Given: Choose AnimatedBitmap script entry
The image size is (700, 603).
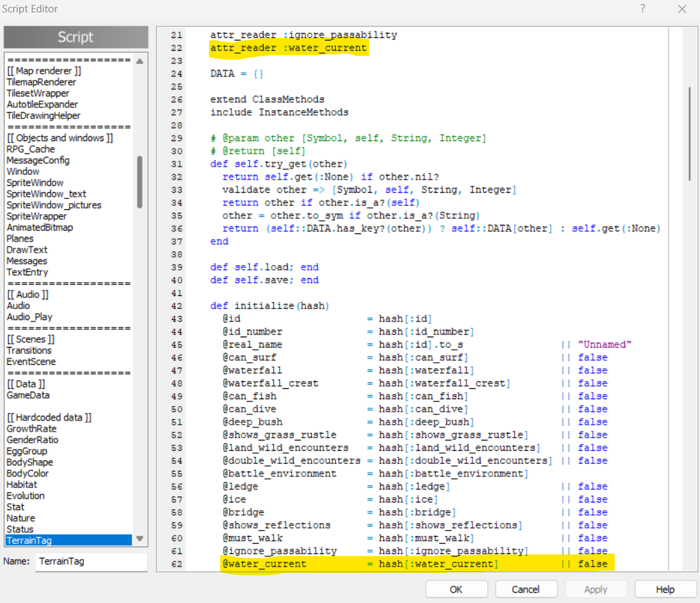Looking at the screenshot, I should 39,227.
